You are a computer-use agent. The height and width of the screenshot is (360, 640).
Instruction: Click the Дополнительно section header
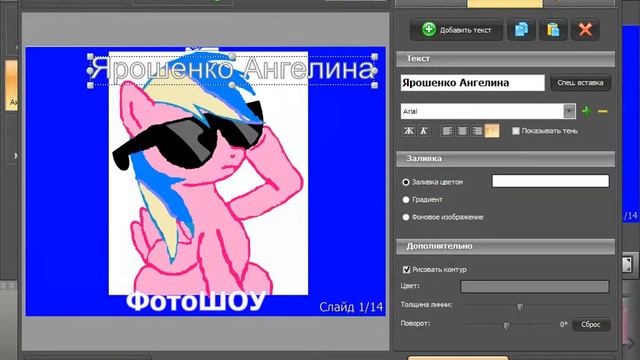pyautogui.click(x=505, y=246)
